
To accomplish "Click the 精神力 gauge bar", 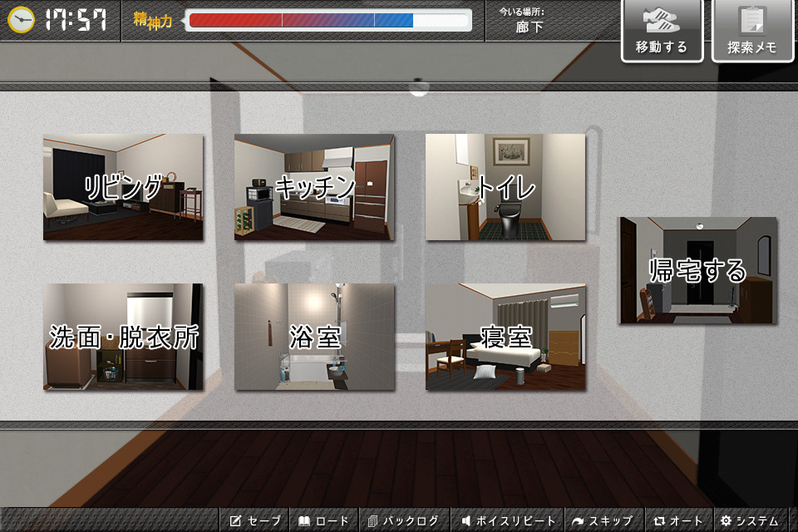I will pos(328,21).
